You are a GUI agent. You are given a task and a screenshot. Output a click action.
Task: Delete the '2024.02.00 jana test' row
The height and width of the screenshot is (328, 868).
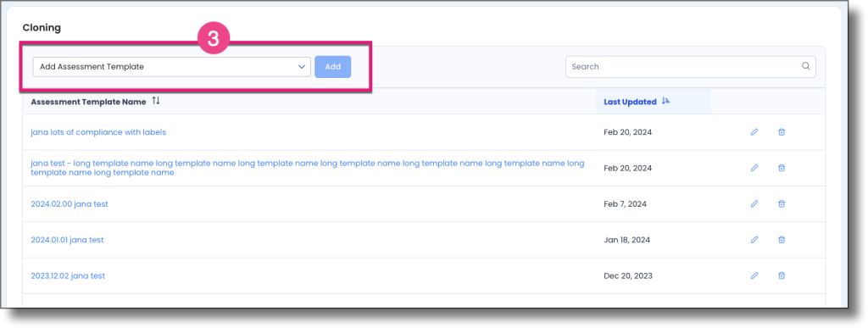(x=782, y=203)
